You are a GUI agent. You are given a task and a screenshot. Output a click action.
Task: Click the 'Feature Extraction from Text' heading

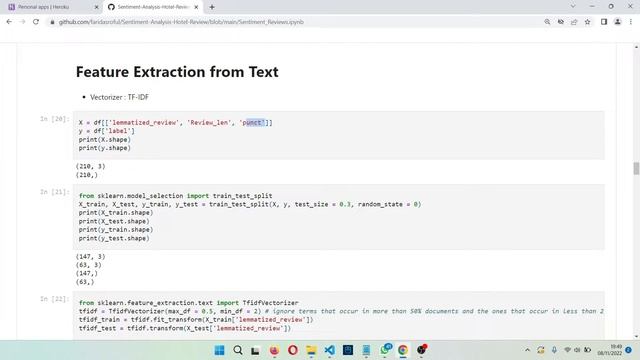tap(177, 72)
